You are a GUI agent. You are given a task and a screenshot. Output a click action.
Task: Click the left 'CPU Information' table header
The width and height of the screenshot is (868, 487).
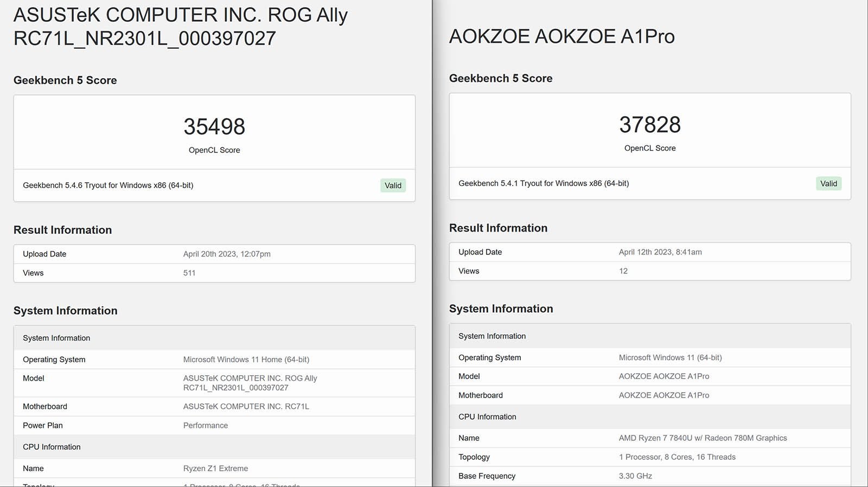point(52,447)
